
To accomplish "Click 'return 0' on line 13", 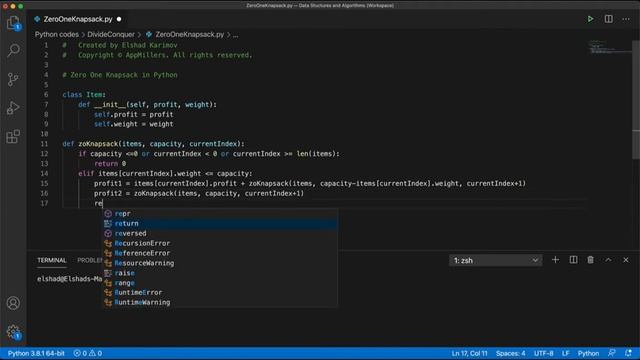I will [x=110, y=164].
